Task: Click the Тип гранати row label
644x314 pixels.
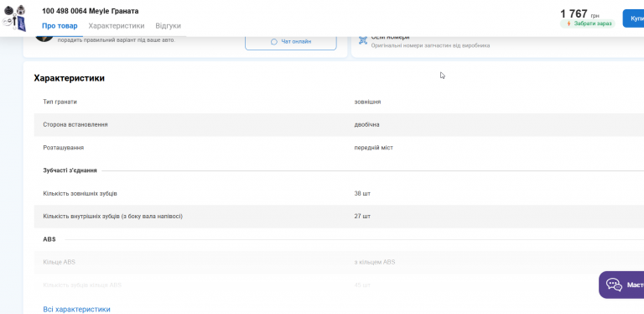Action: click(x=60, y=102)
